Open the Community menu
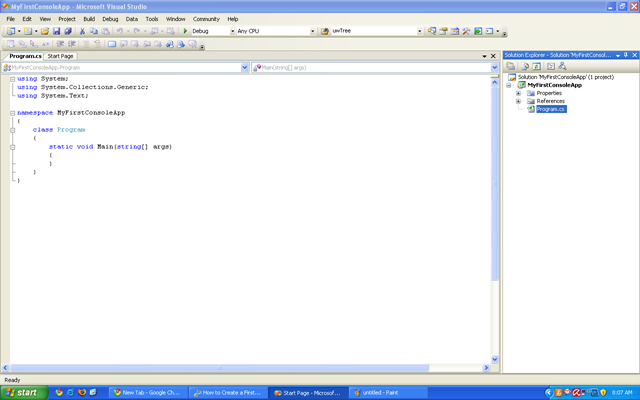Screen dimensions: 640x400 pyautogui.click(x=206, y=19)
